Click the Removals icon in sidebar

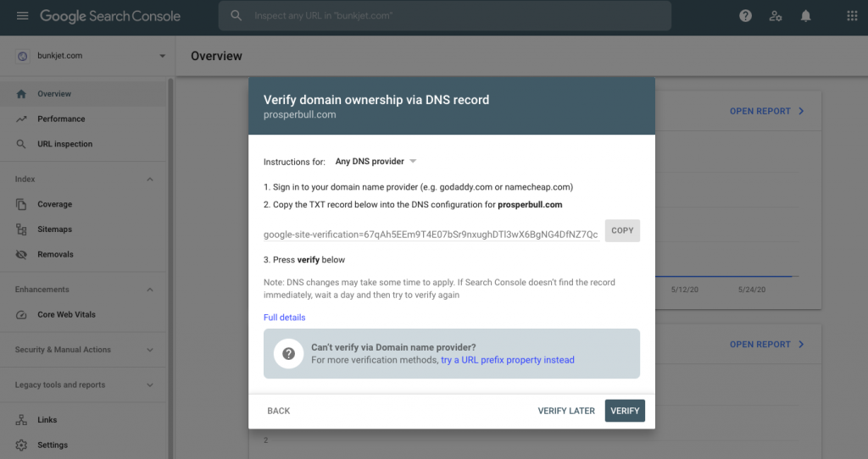point(21,255)
